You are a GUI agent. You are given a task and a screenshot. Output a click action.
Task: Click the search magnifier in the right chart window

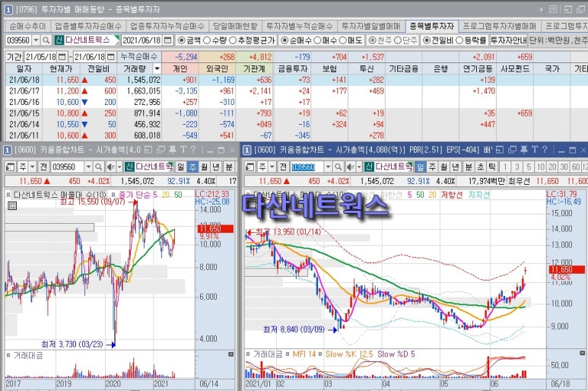338,167
